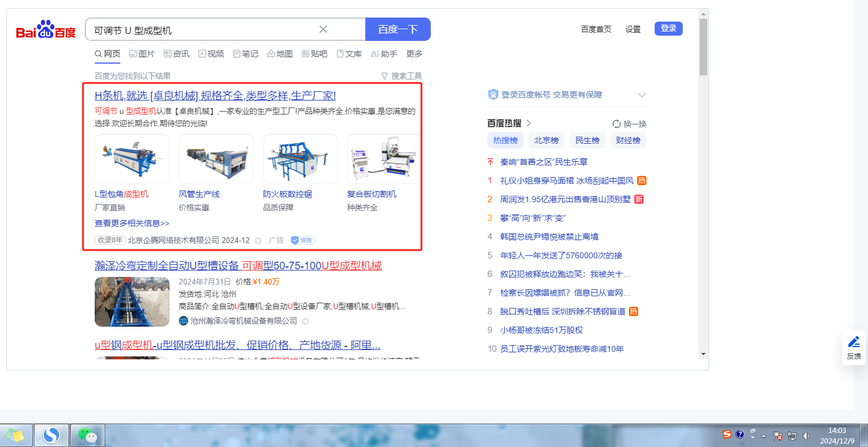Image resolution: width=868 pixels, height=447 pixels.
Task: View the 防火板数控锯 product image
Action: (300, 159)
